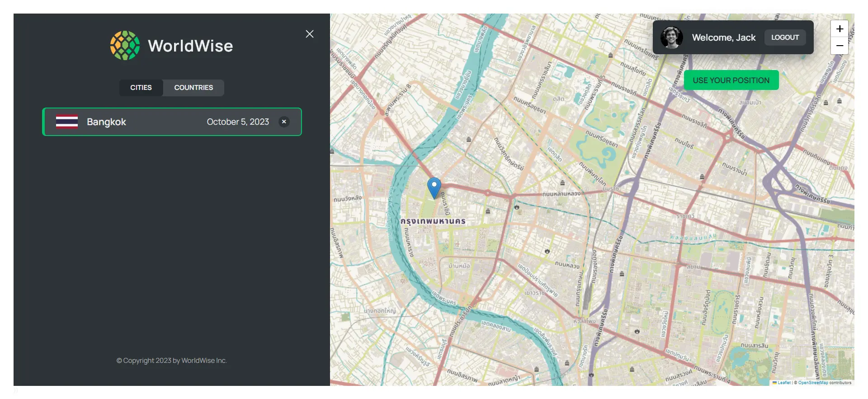Click the WorldWise title text
This screenshot has height=399, width=868.
pyautogui.click(x=190, y=46)
